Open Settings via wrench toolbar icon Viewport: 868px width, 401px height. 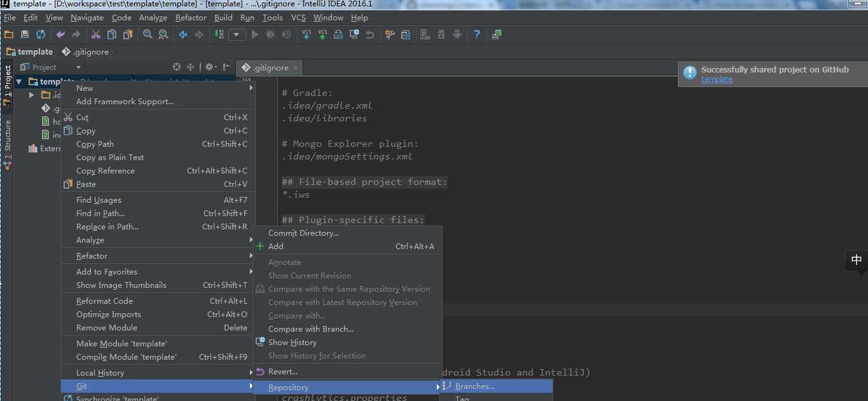click(x=390, y=34)
